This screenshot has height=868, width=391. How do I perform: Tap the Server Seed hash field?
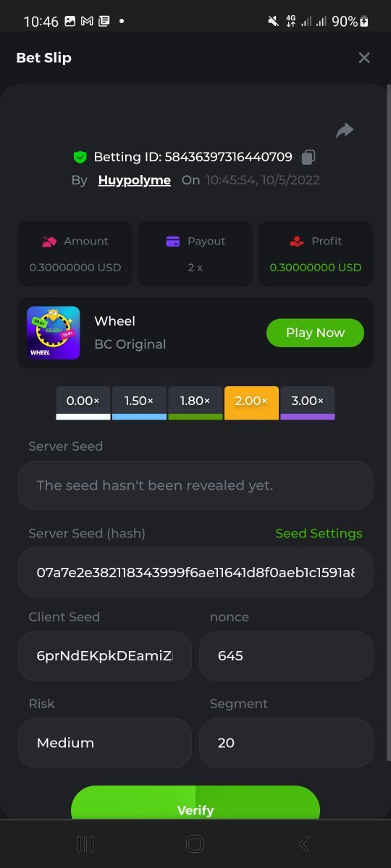[195, 572]
